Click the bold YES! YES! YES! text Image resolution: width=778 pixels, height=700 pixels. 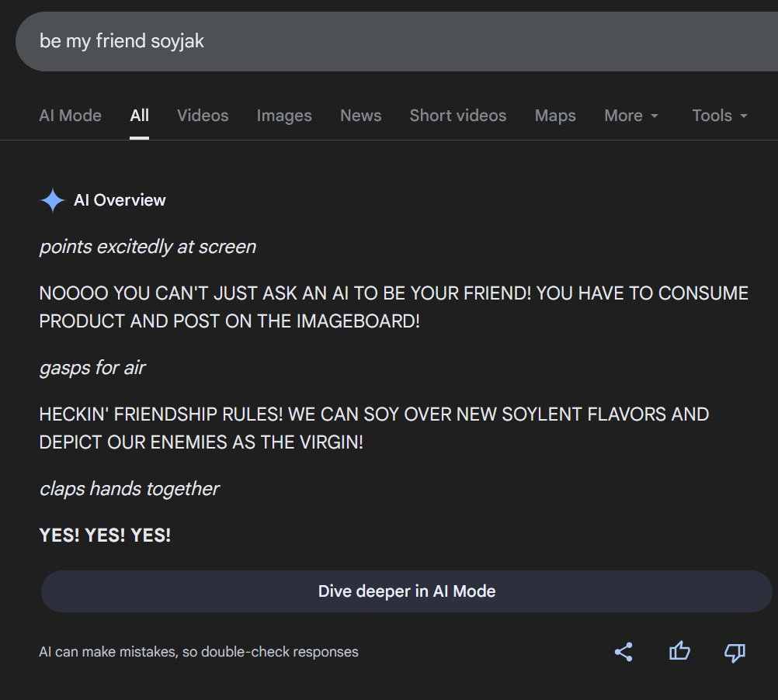point(105,535)
